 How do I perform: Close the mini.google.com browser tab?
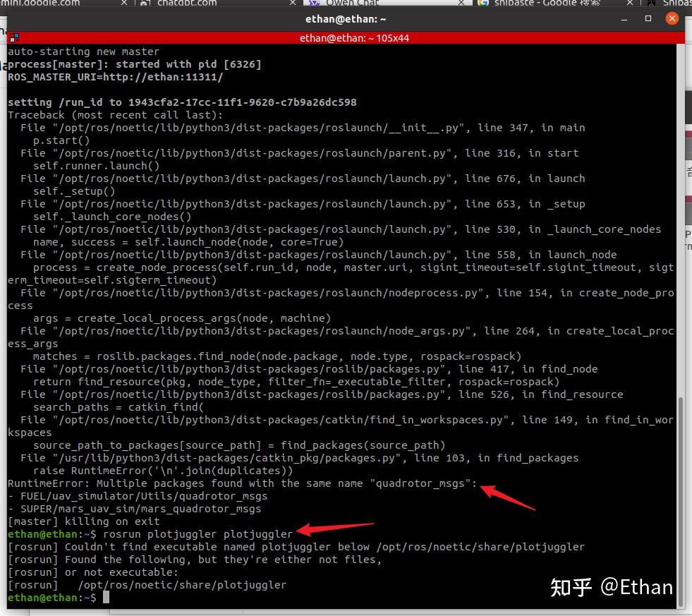pyautogui.click(x=124, y=3)
